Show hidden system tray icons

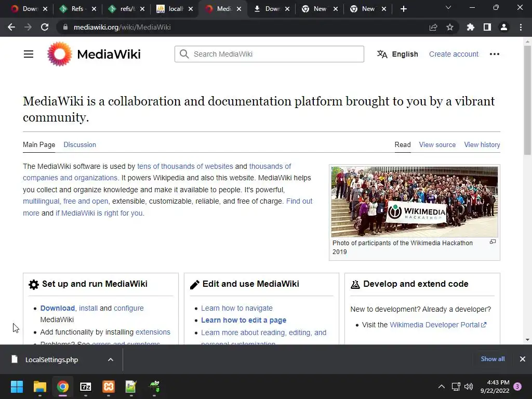[442, 387]
